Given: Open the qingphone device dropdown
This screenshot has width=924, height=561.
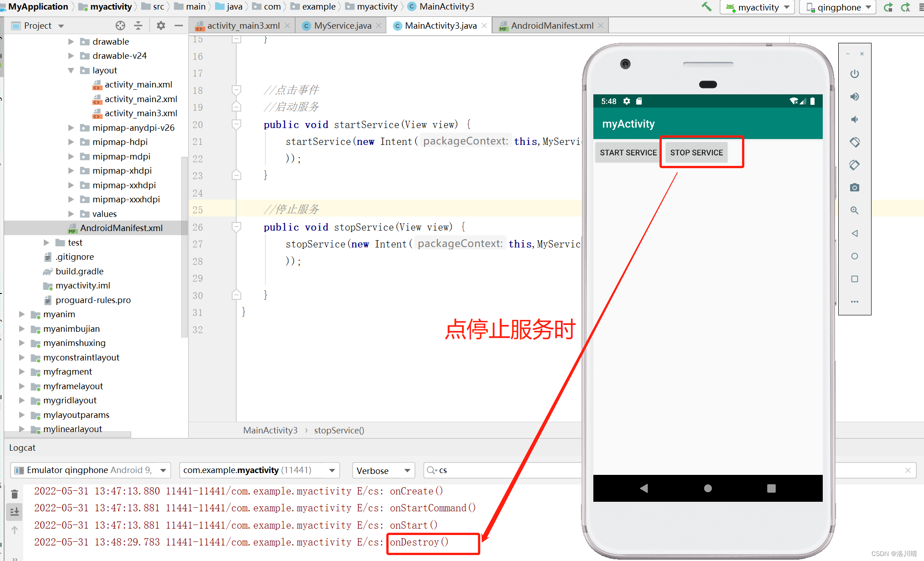Looking at the screenshot, I should pos(837,7).
